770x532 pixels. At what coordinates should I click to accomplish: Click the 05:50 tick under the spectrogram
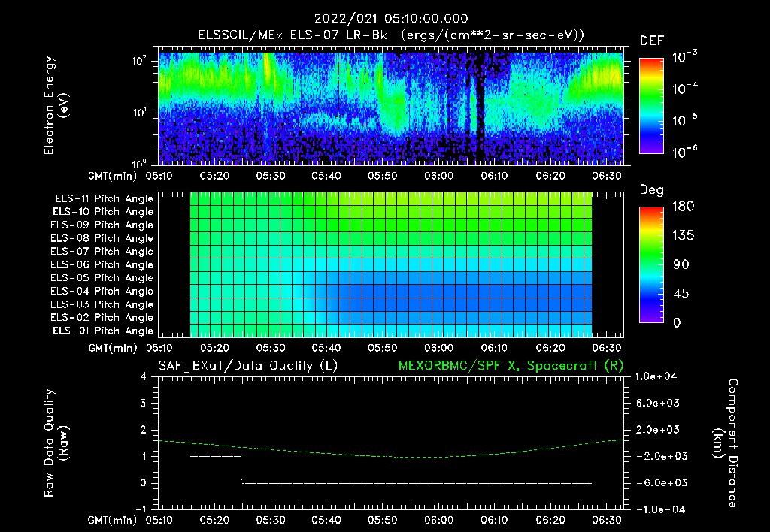click(x=383, y=176)
